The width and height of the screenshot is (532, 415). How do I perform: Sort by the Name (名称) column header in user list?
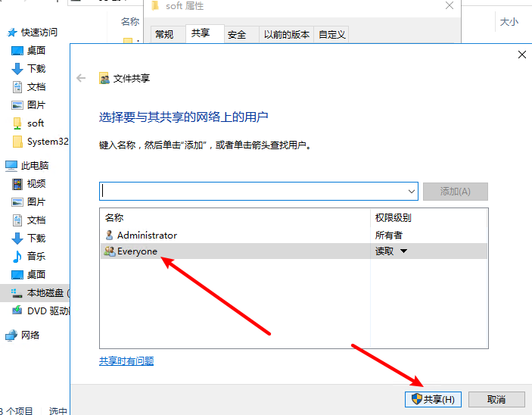coord(114,217)
